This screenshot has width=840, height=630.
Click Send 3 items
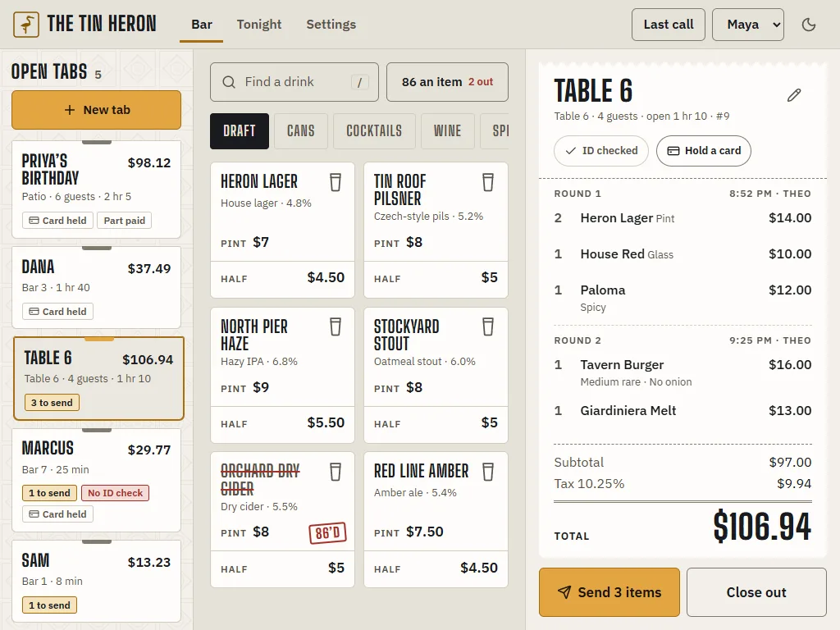point(609,592)
